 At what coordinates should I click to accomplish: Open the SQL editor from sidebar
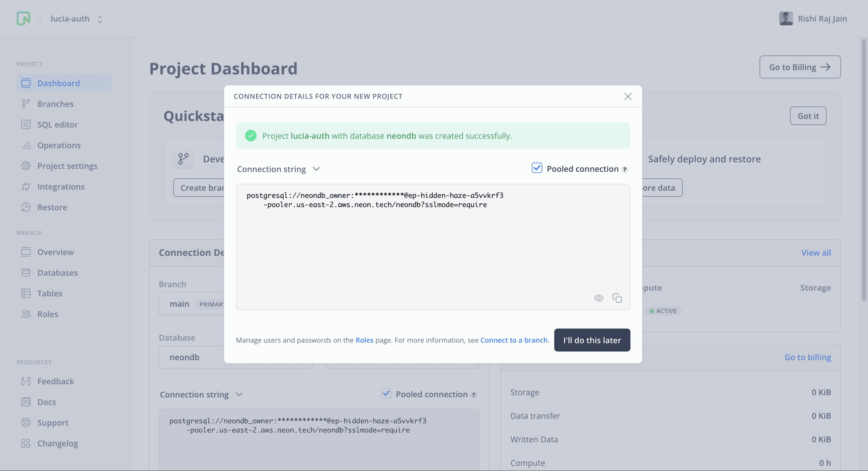pos(57,124)
